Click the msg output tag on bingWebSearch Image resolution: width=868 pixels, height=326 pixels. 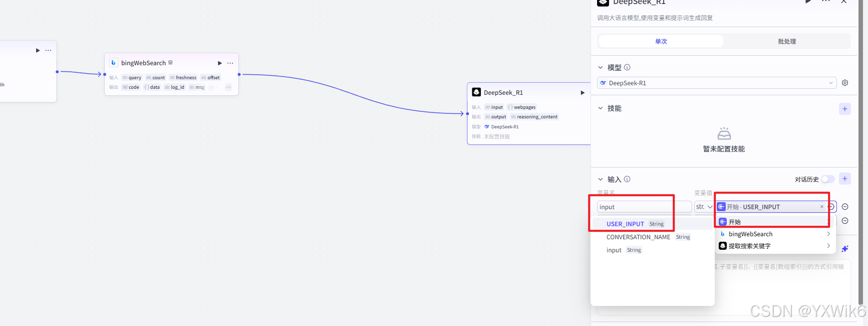197,87
